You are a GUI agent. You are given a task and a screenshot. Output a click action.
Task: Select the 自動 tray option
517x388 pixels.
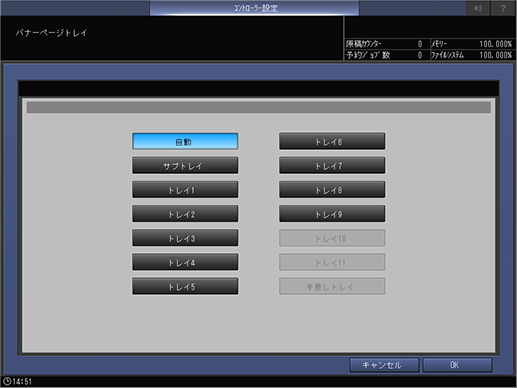click(x=185, y=141)
